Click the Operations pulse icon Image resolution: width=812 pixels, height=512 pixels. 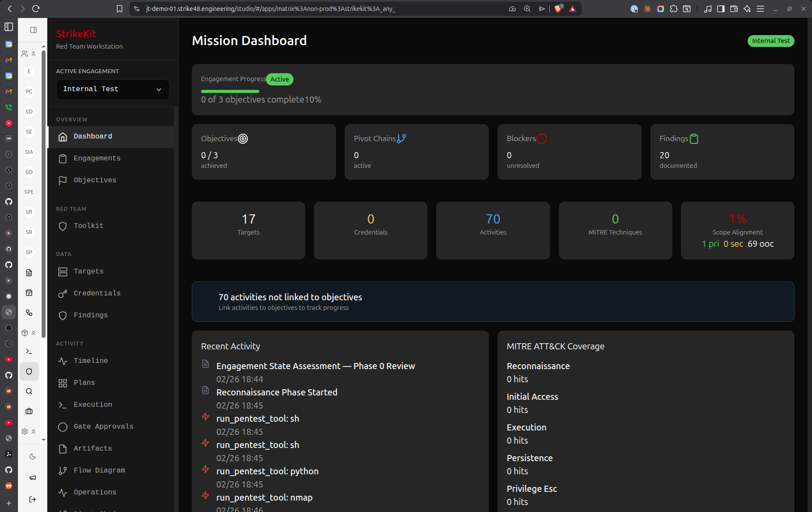click(63, 493)
